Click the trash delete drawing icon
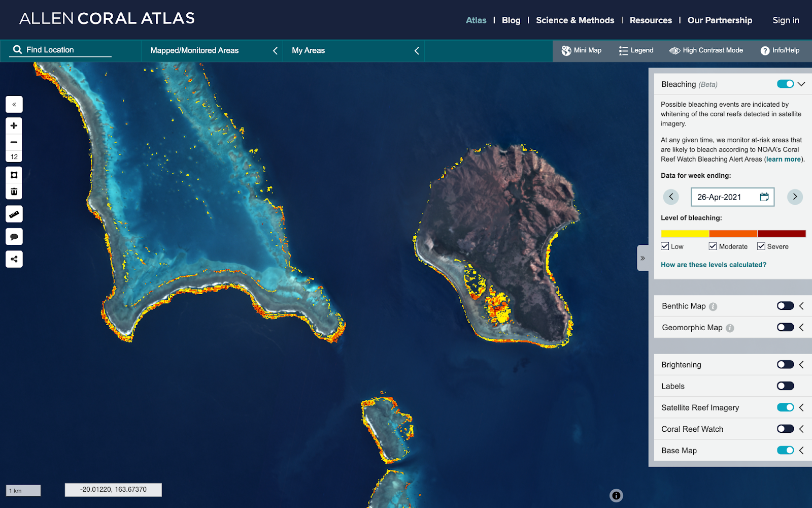812x508 pixels. coord(14,192)
